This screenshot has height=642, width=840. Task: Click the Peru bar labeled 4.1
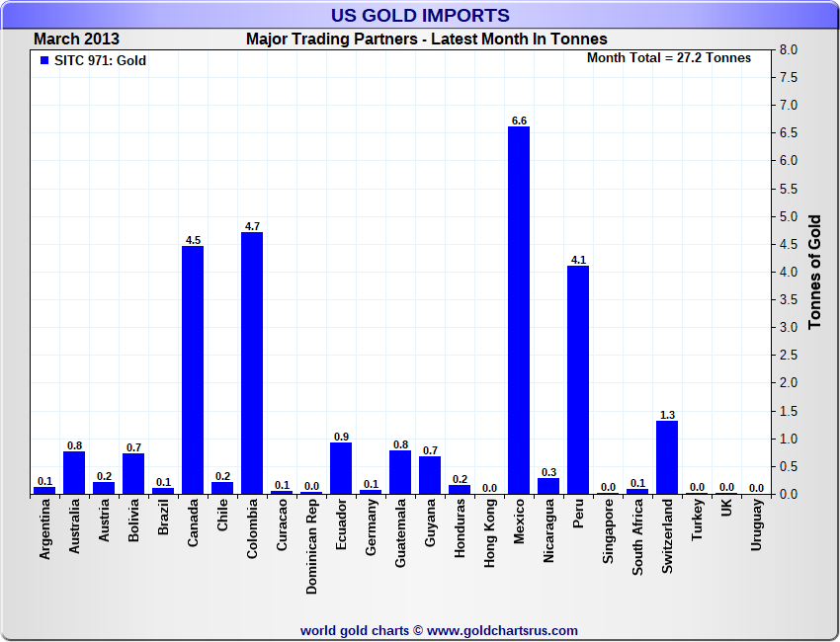coord(578,379)
